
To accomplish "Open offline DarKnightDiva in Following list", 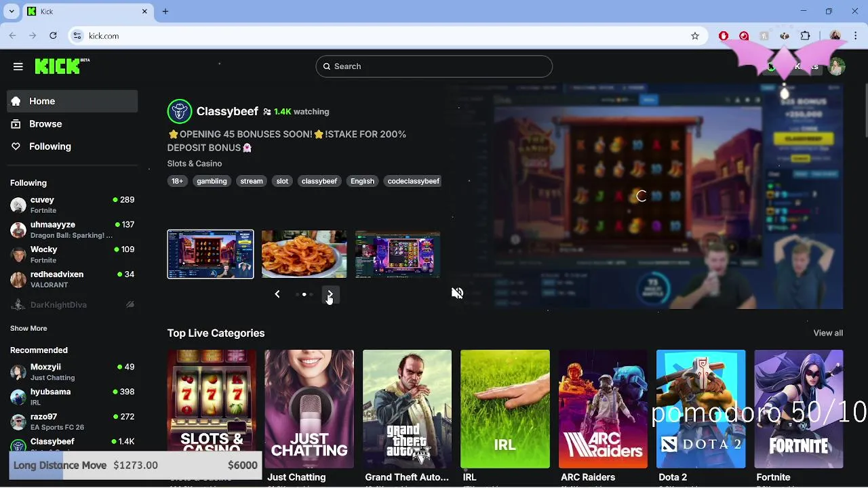I will 73,305.
